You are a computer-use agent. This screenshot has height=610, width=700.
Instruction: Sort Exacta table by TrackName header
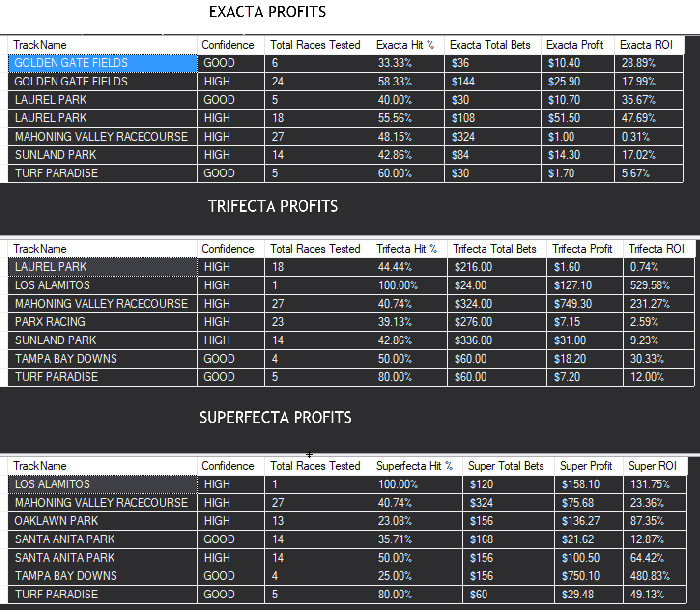[x=102, y=45]
